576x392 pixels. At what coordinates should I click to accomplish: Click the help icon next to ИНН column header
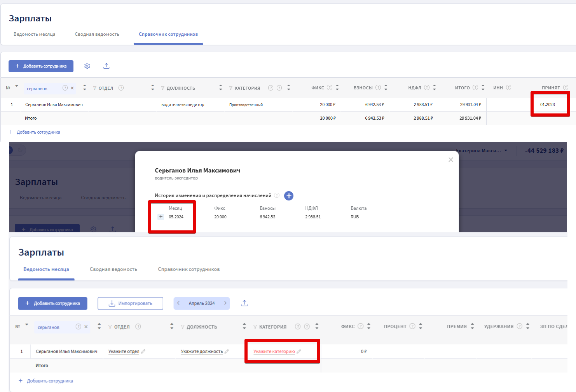coord(508,87)
